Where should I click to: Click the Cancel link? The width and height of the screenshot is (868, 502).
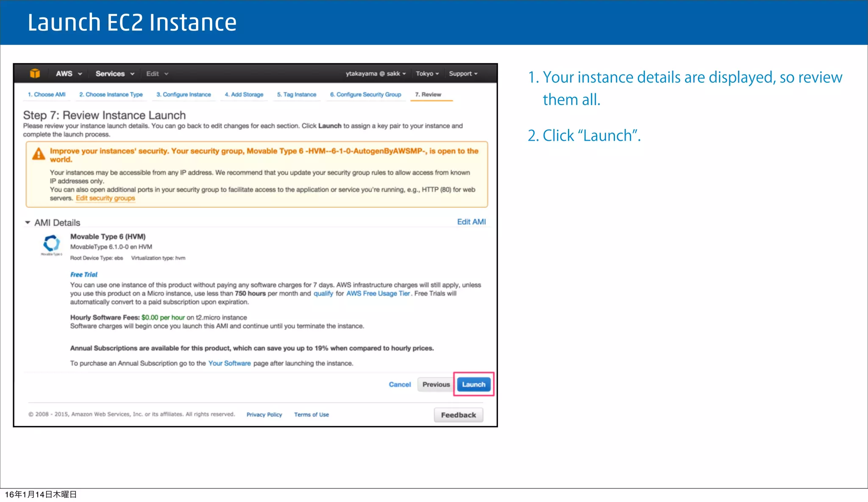click(400, 385)
